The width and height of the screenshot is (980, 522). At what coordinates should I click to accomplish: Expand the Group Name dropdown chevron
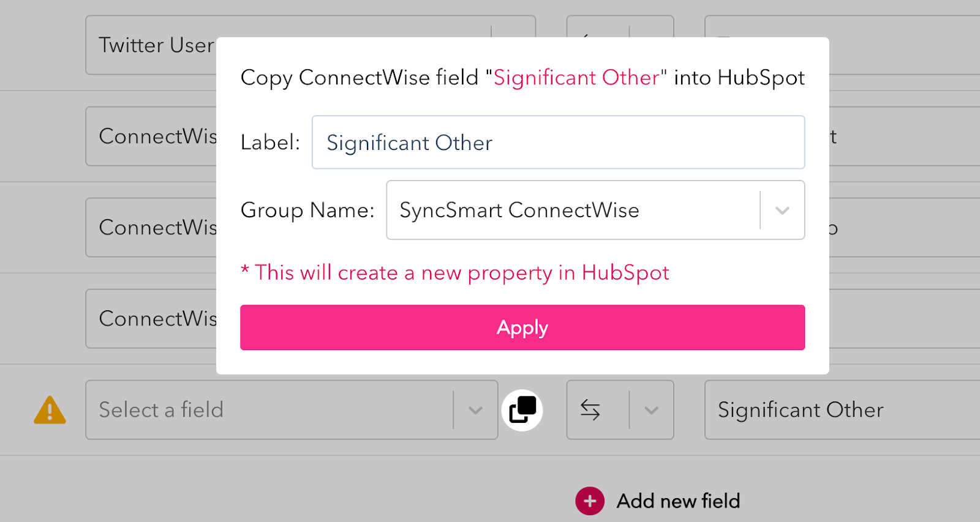[x=782, y=211]
